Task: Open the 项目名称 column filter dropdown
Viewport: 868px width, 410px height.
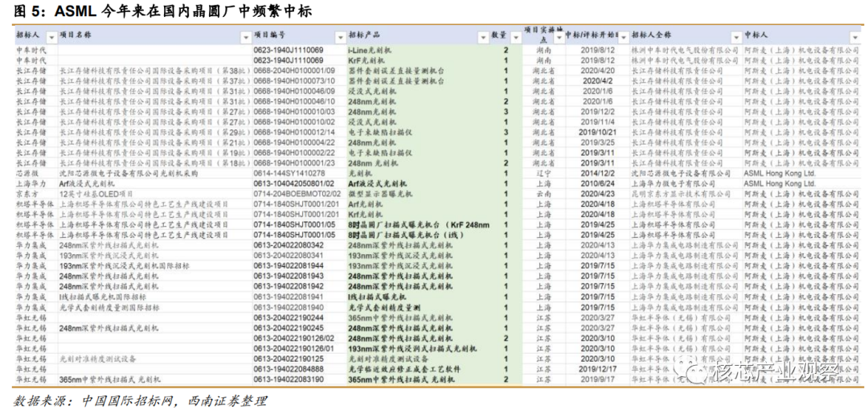Action: click(x=247, y=36)
